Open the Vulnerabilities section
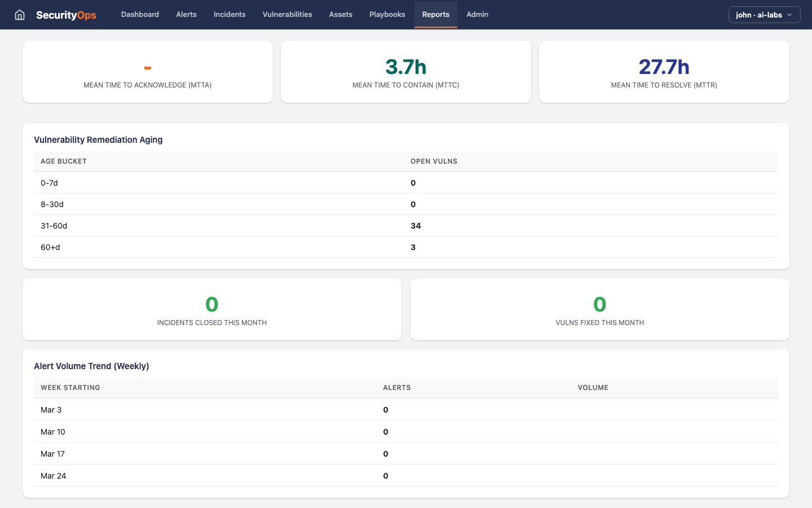The width and height of the screenshot is (812, 508). click(287, 15)
